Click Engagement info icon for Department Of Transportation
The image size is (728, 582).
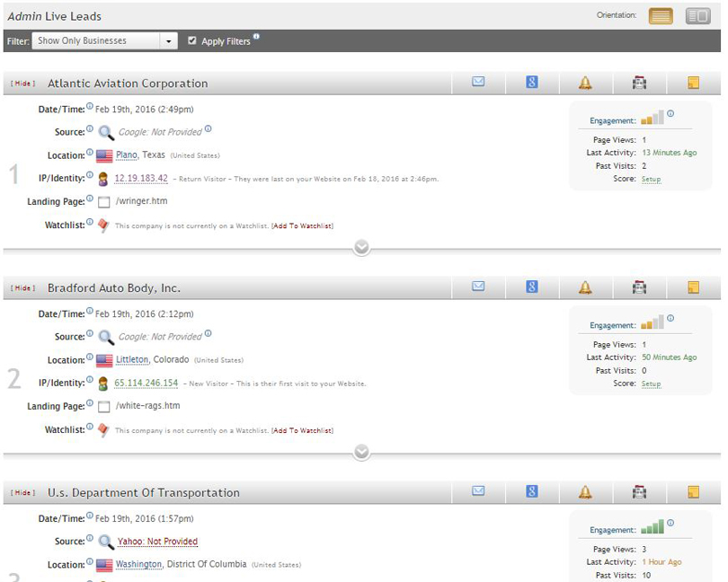pyautogui.click(x=670, y=523)
